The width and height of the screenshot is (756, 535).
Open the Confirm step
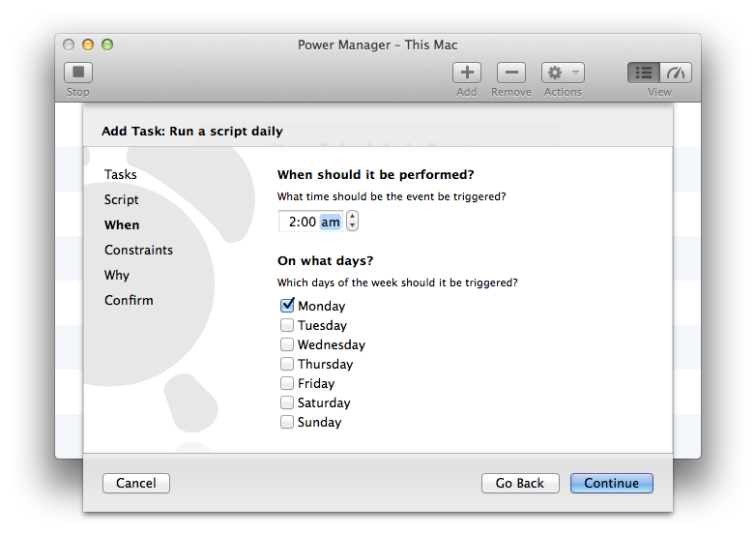(x=130, y=300)
